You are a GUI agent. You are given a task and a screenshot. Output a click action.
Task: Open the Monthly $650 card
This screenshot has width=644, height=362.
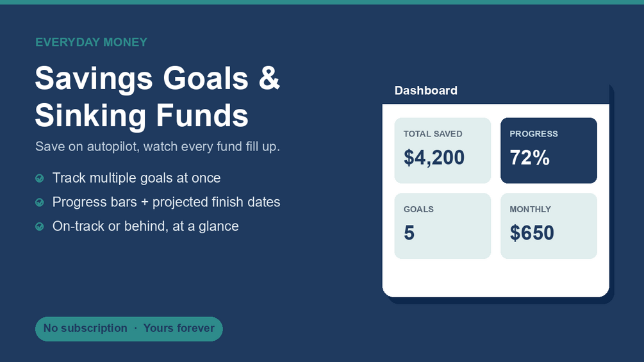coord(549,226)
